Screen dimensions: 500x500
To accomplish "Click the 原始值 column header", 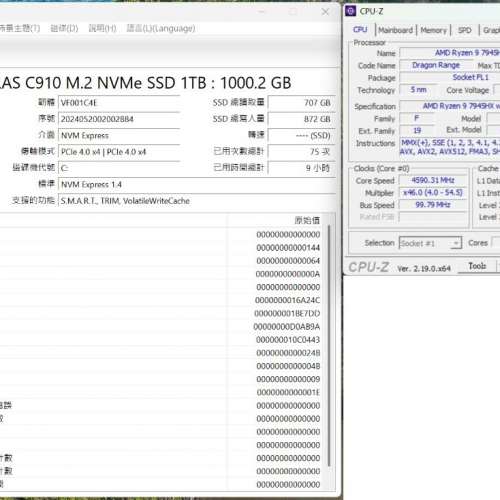I will coord(307,220).
